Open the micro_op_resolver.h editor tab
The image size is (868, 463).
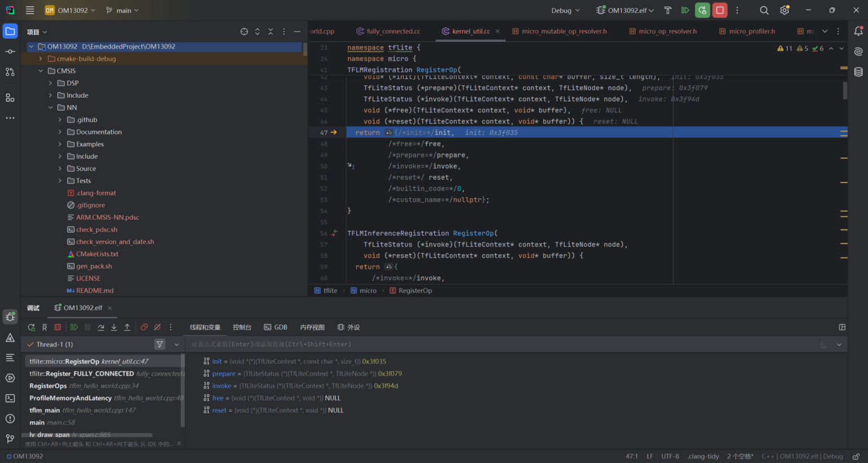click(667, 32)
